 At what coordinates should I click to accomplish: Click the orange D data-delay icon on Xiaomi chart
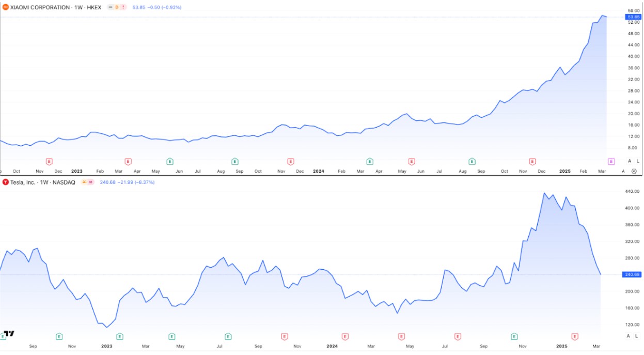point(117,7)
